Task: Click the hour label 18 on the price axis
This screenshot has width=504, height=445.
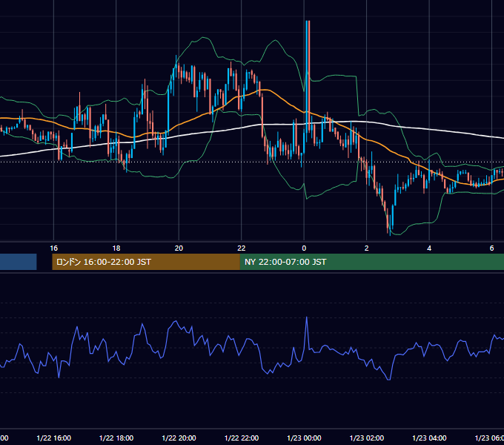Action: (116, 248)
